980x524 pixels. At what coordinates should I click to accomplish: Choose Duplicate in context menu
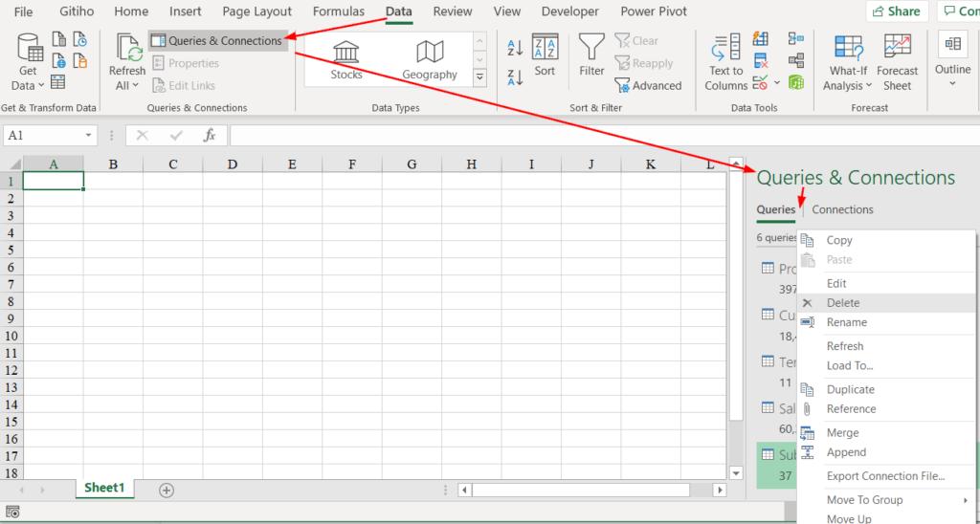[885, 390]
